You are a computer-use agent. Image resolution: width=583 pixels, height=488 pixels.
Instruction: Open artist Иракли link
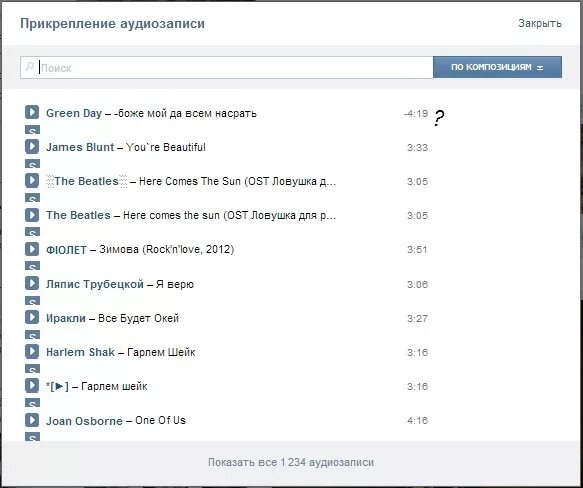click(x=66, y=318)
